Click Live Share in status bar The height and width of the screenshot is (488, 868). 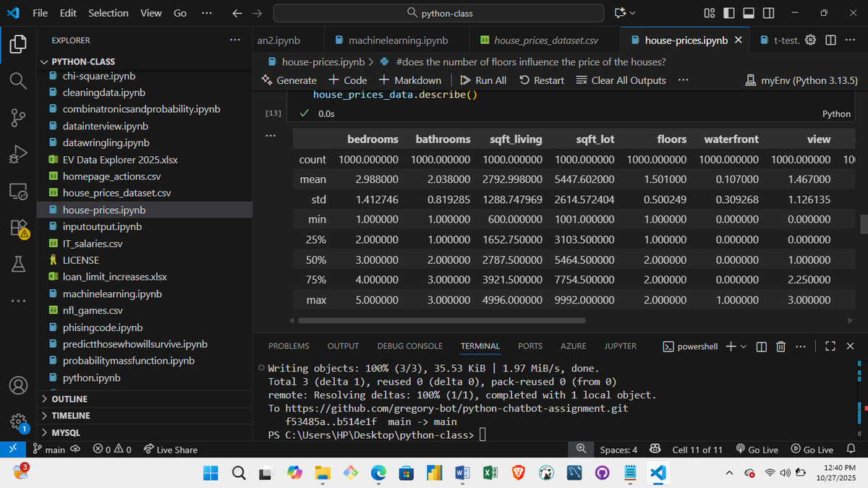click(x=171, y=450)
